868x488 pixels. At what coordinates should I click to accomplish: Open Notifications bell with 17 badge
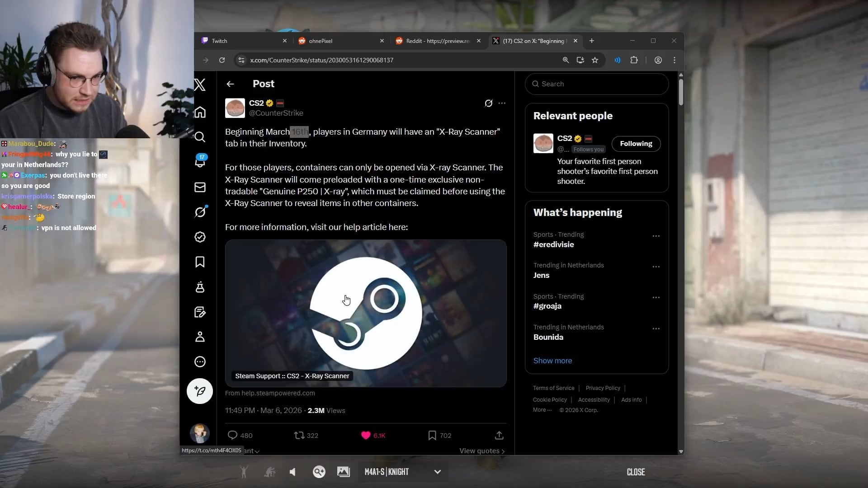200,161
